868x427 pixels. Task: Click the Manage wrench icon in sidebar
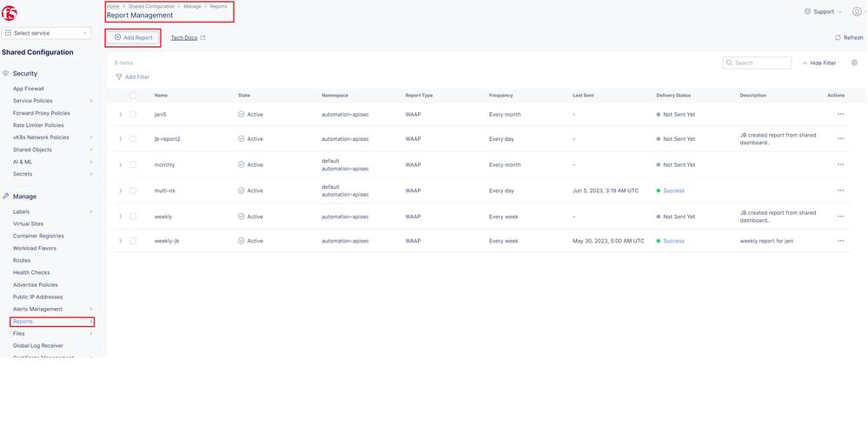point(6,196)
